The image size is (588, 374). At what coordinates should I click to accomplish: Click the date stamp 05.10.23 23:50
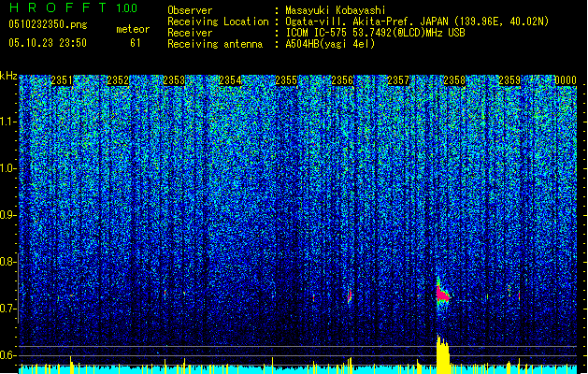pos(48,43)
